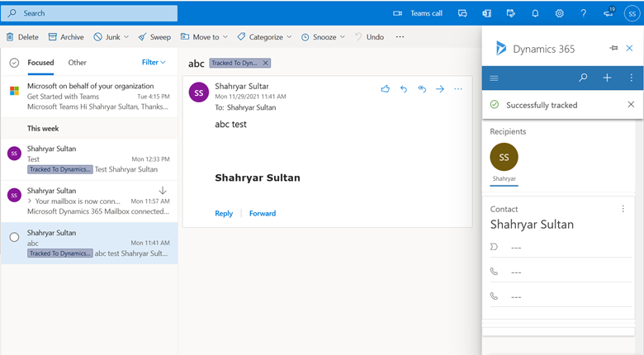
Task: Click the down arrow on the mailbox email
Action: 163,190
